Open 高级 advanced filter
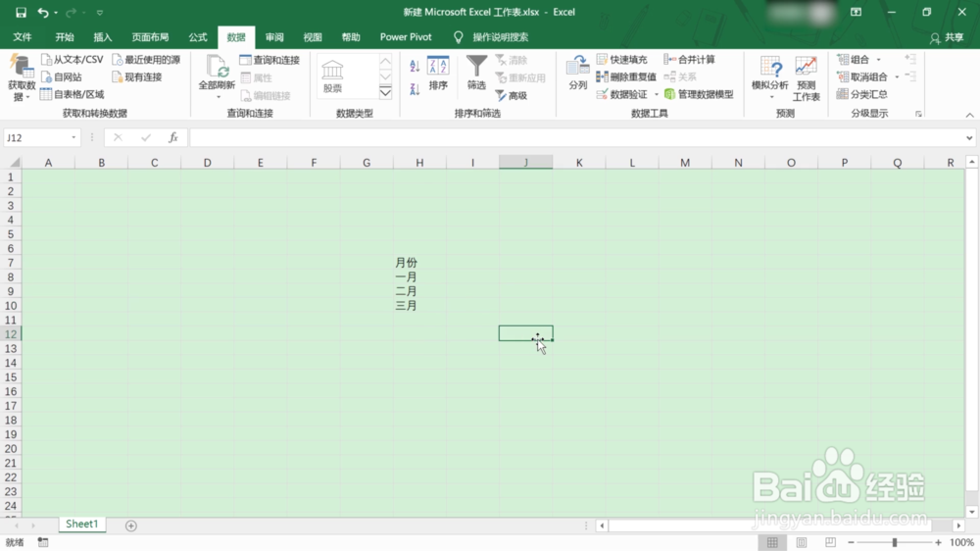This screenshot has width=980, height=551. (512, 96)
